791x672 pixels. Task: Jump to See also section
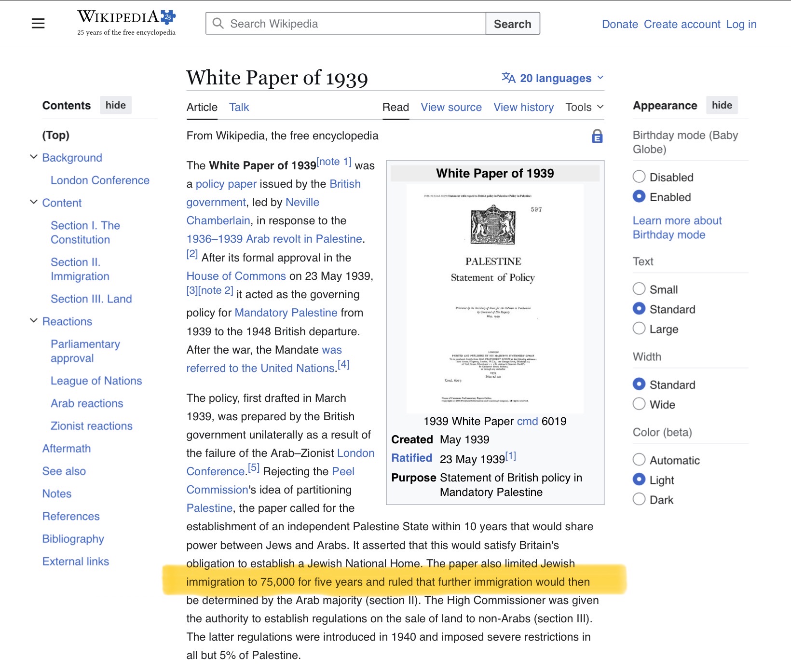[x=64, y=471]
